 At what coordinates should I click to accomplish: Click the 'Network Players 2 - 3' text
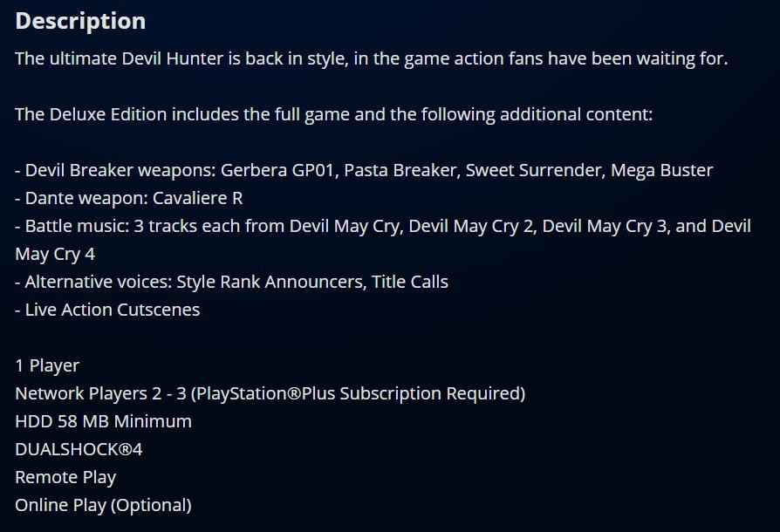coord(100,393)
